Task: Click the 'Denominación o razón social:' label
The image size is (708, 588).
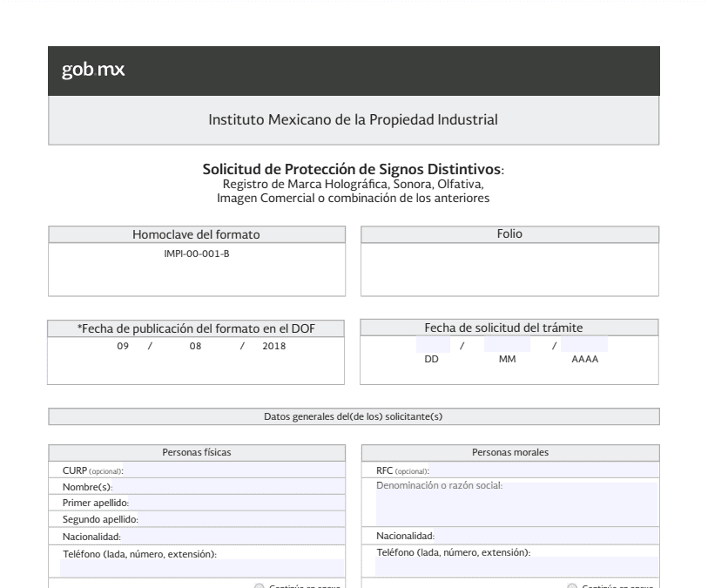Action: [439, 485]
